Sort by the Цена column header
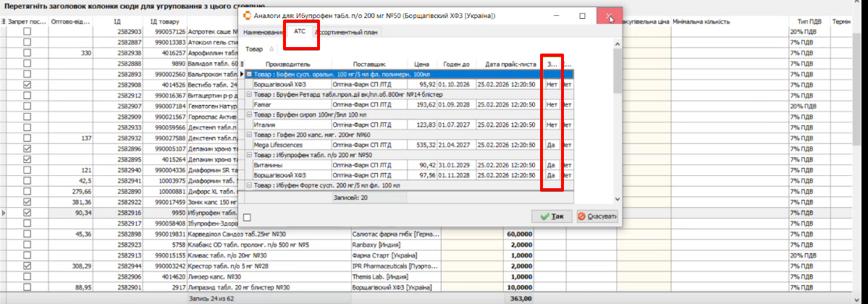This screenshot has width=868, height=304. coord(422,64)
